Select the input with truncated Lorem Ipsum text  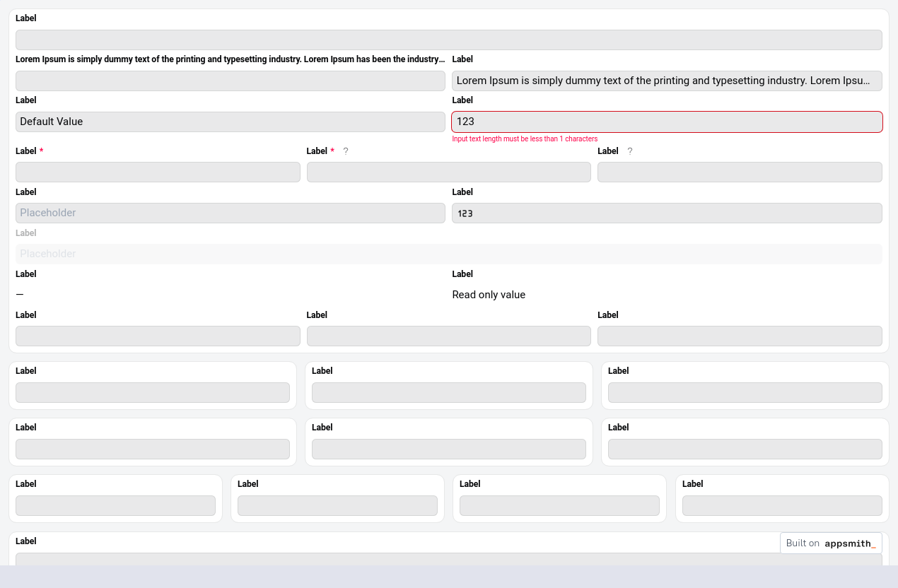[667, 81]
